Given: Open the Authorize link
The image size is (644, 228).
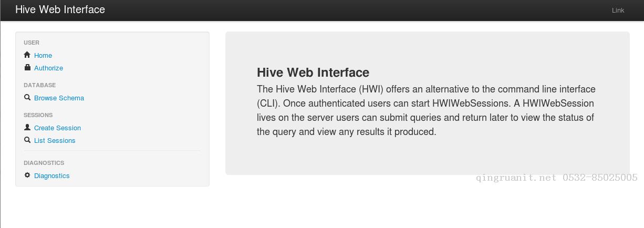Looking at the screenshot, I should 48,68.
